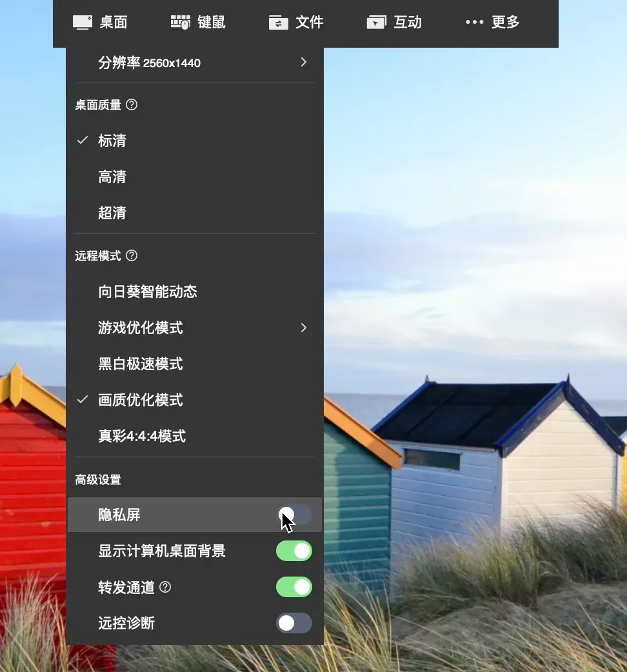Toggle the 隐私屏 switch
Screen dimensions: 627x672
tap(294, 515)
